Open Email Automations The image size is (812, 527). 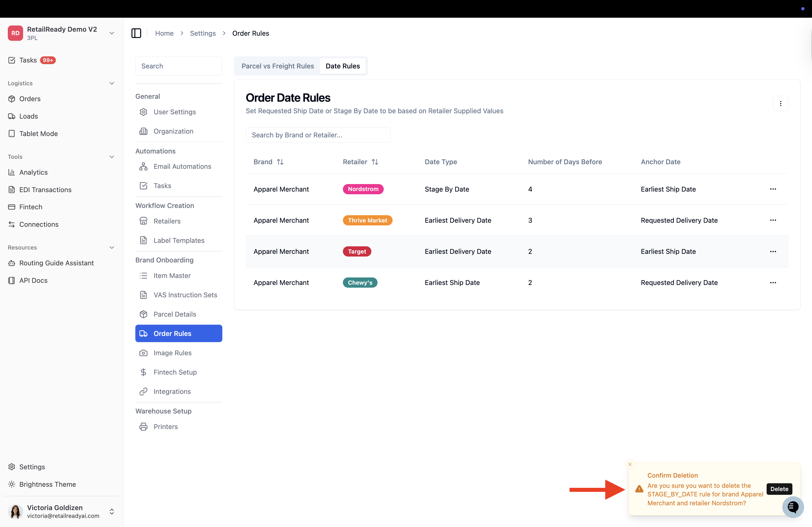coord(179,166)
